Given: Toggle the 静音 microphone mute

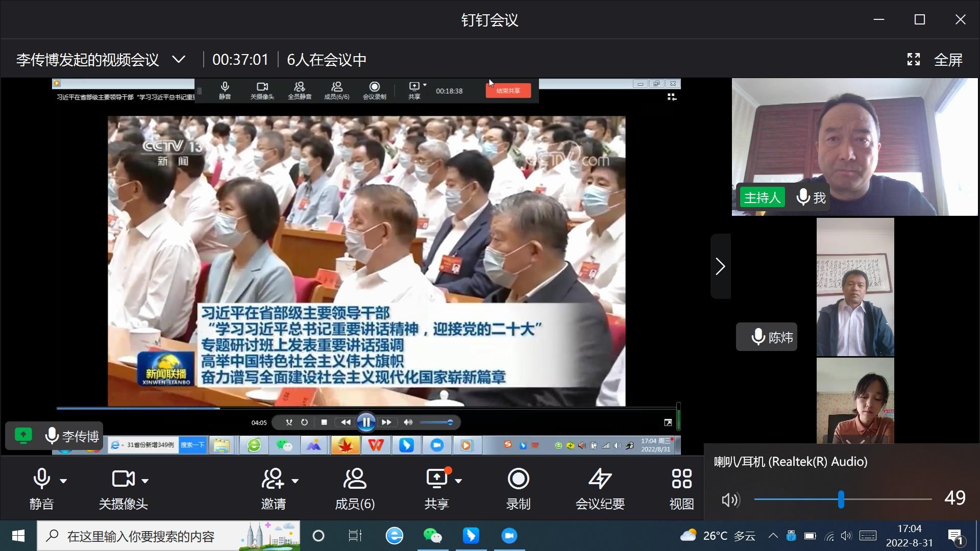Looking at the screenshot, I should pos(41,480).
